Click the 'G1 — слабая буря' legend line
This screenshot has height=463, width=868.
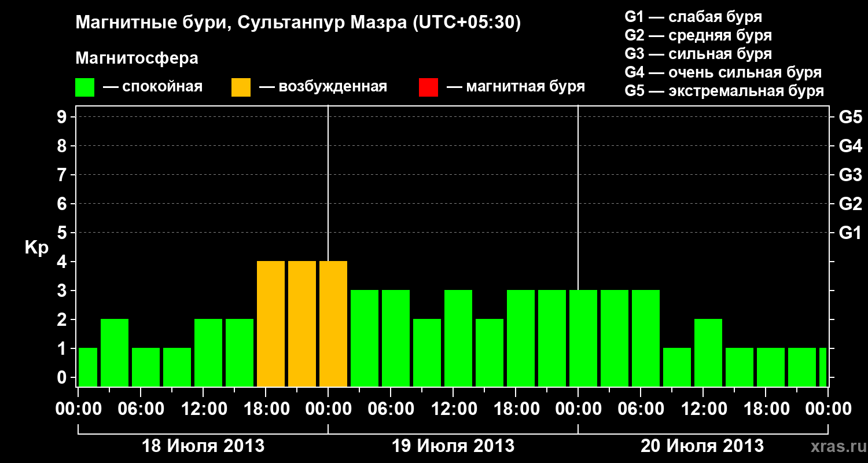(693, 17)
